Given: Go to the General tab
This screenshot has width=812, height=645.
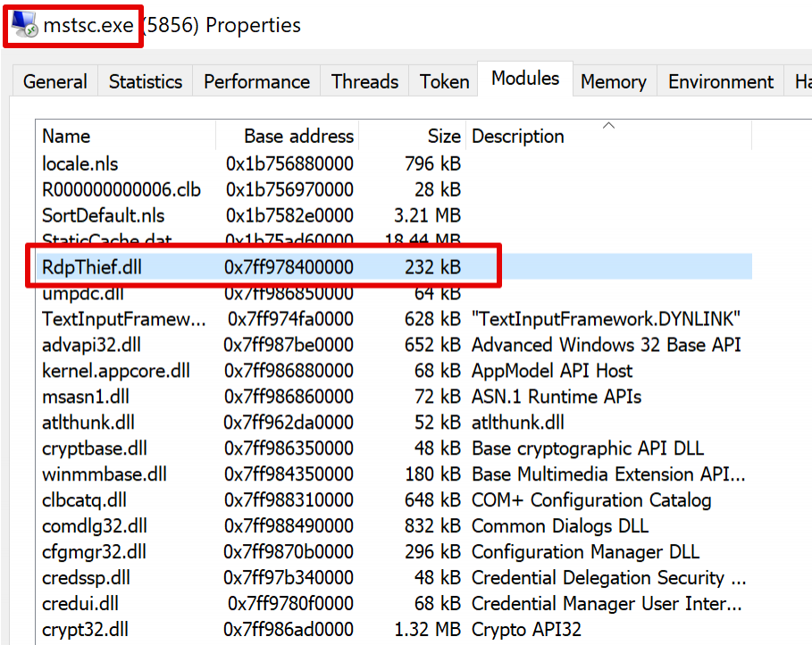Looking at the screenshot, I should coord(54,81).
